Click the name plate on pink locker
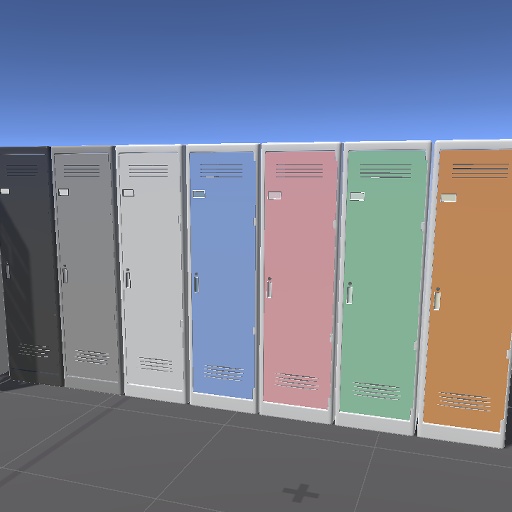Screen dimensions: 512x512 point(274,195)
